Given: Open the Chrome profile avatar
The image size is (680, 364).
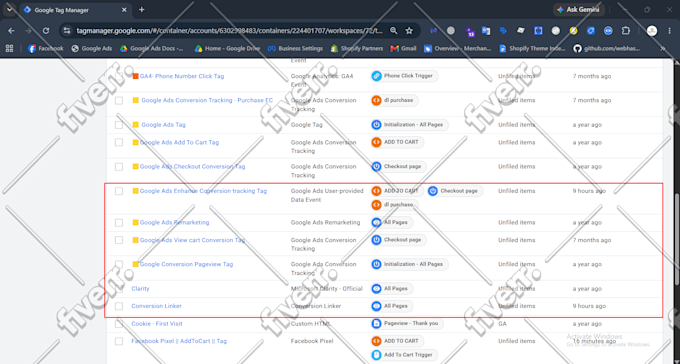Looking at the screenshot, I should [652, 31].
